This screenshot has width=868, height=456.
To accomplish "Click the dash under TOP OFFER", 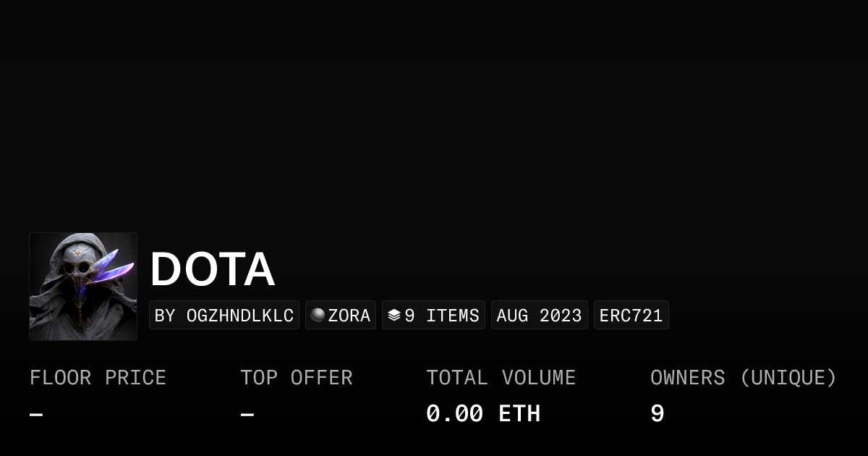I will tap(247, 415).
